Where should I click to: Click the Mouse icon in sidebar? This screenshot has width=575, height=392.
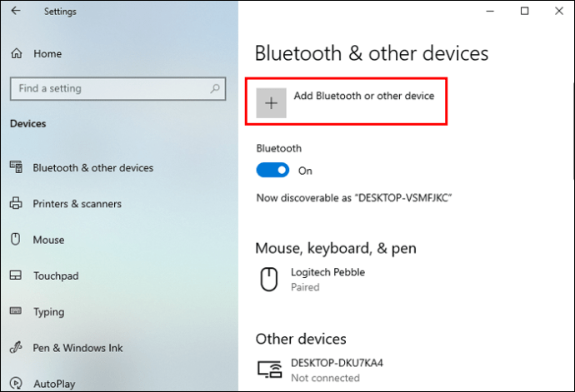[x=15, y=239]
